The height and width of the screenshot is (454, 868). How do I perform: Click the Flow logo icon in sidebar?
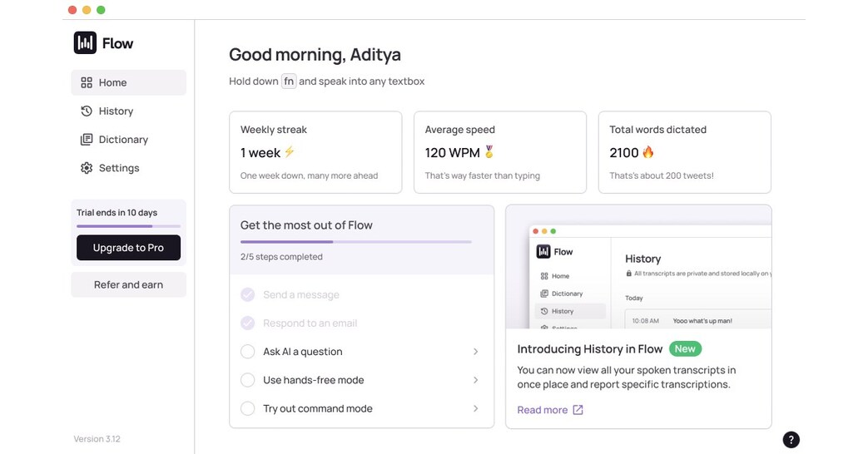tap(85, 43)
